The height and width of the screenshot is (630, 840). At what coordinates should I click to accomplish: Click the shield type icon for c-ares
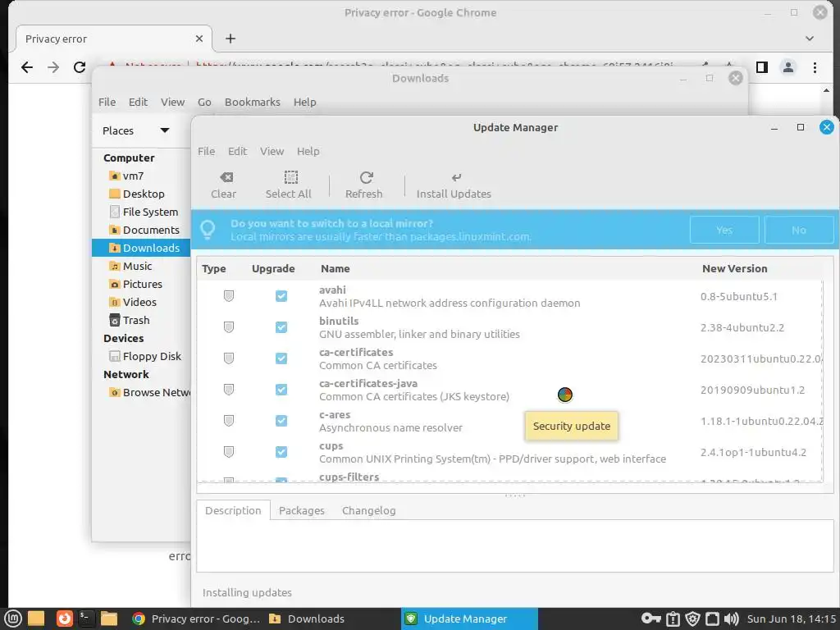coord(229,421)
